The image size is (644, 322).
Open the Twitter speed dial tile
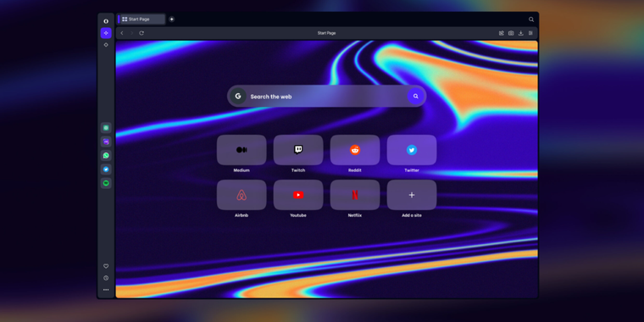(412, 150)
